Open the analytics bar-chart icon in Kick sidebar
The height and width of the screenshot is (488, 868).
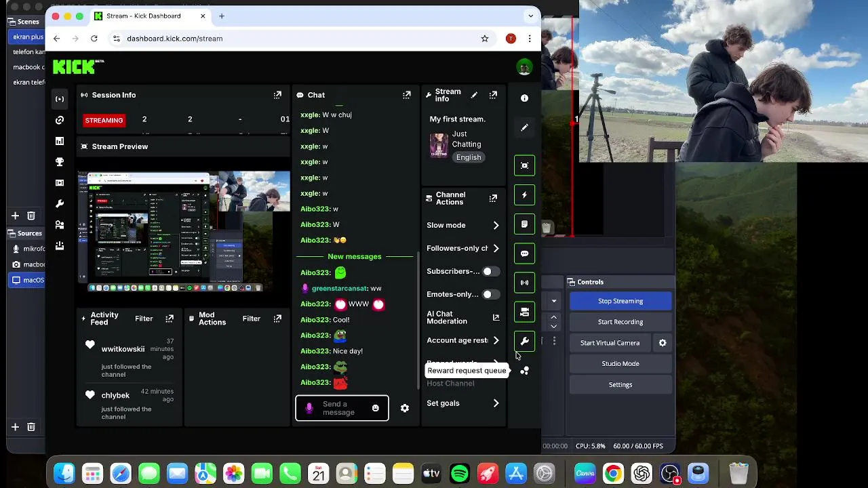coord(60,141)
